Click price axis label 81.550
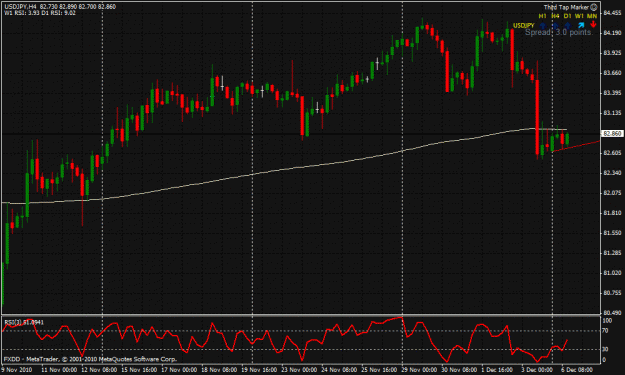 pyautogui.click(x=612, y=233)
